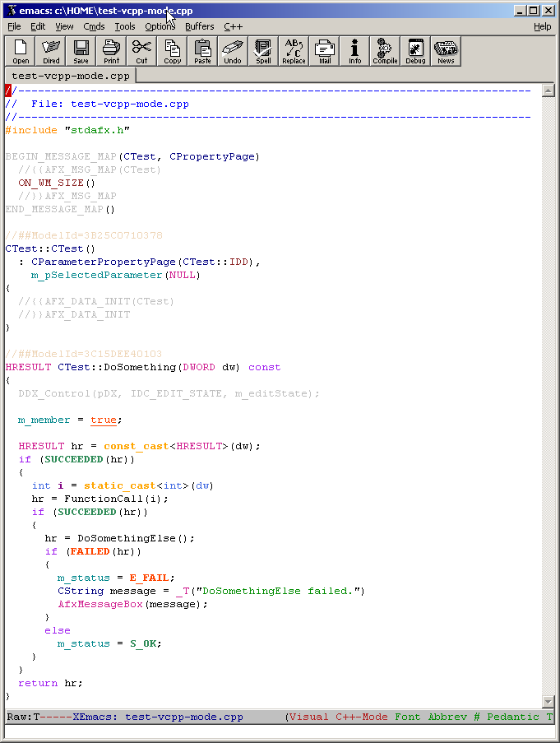This screenshot has height=743, width=560.
Task: Start the Debug tool in toolbar
Action: click(x=415, y=51)
